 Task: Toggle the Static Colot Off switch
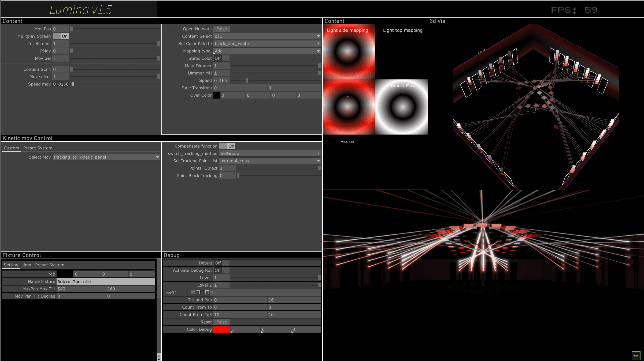(x=221, y=58)
